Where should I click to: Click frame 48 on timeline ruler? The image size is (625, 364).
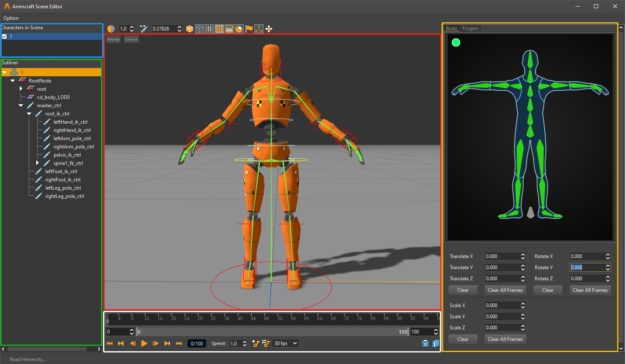point(267,318)
